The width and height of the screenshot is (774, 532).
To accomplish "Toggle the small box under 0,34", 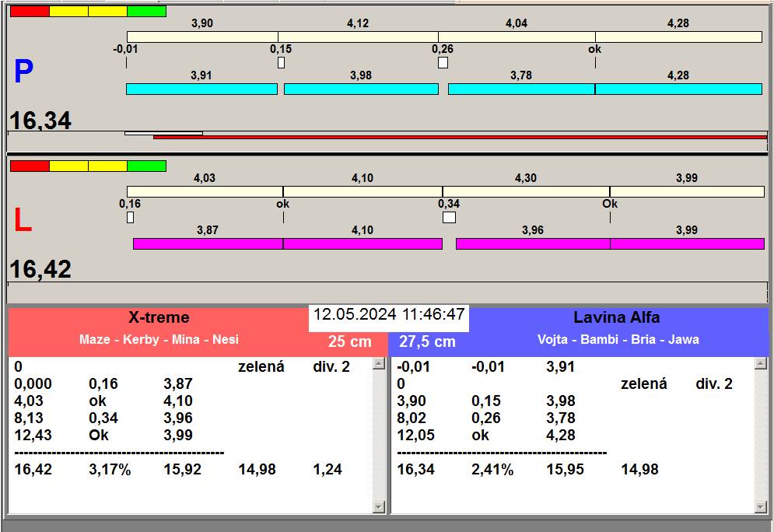I will coord(449,217).
